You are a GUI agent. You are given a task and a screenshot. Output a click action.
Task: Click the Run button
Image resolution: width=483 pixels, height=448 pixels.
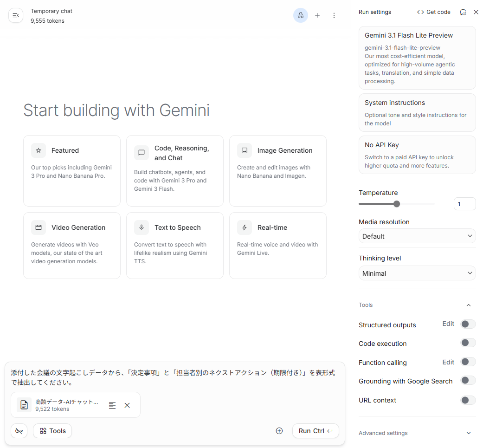pyautogui.click(x=316, y=431)
